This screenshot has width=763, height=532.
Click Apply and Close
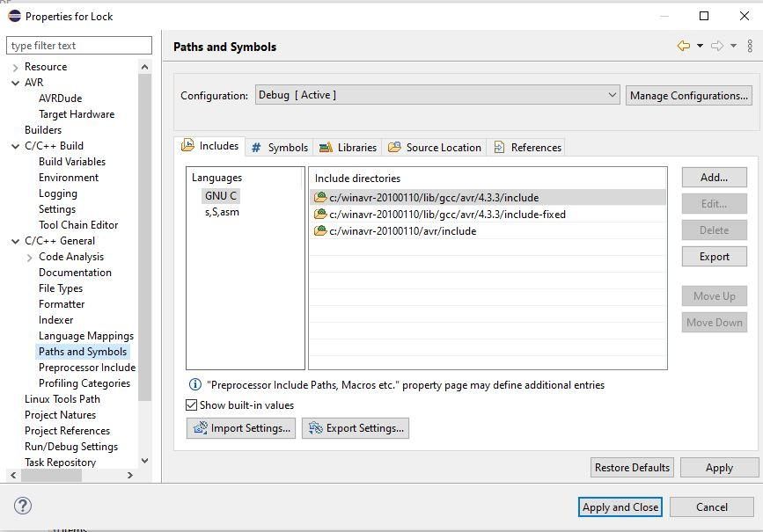620,506
